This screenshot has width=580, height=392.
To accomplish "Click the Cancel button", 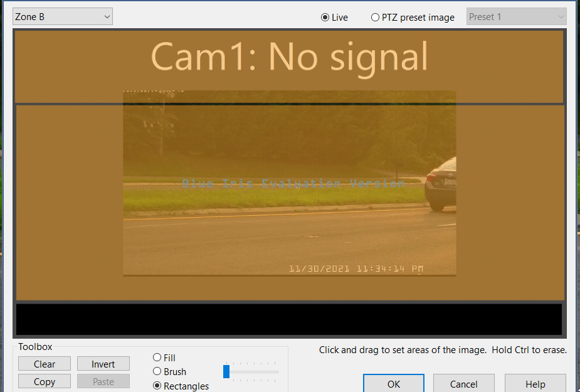I will [464, 384].
